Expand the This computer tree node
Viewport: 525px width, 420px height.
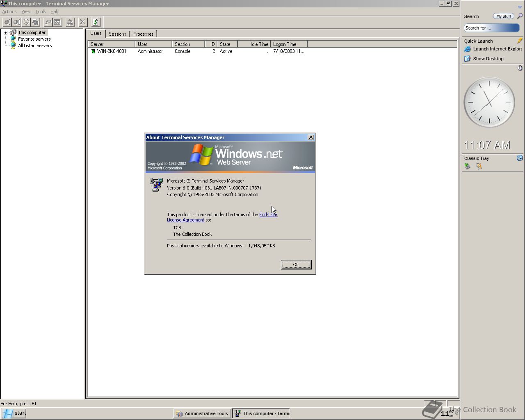point(6,32)
